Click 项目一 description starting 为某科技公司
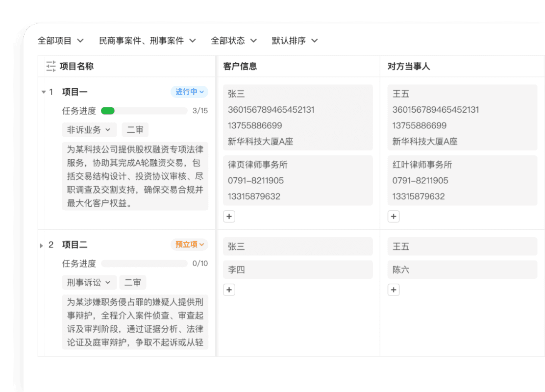Viewport: 545px width, 392px height. point(135,176)
